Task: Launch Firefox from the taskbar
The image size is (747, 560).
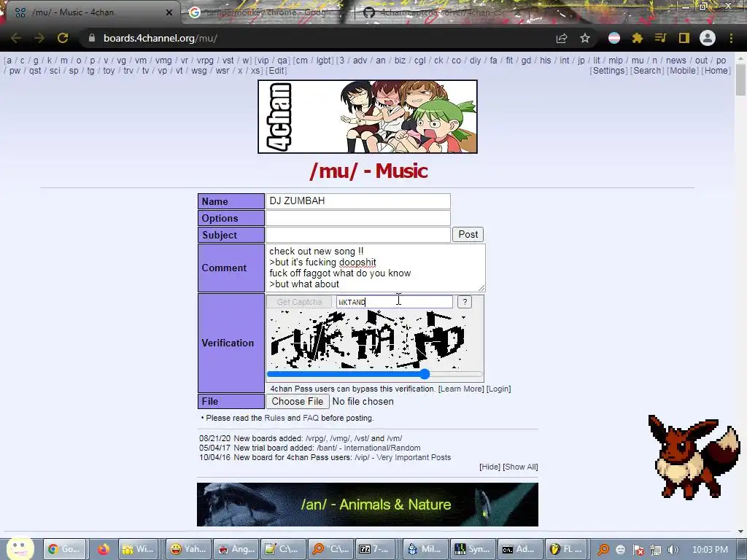Action: click(x=103, y=549)
